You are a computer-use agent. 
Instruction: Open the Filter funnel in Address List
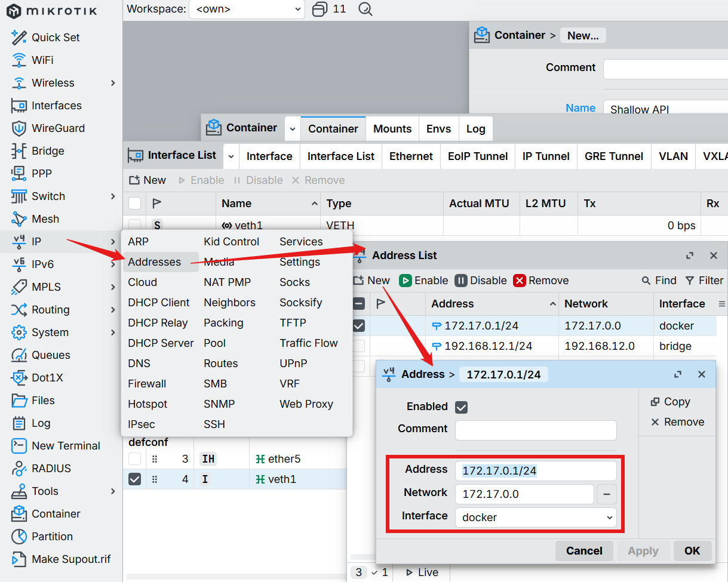click(690, 281)
